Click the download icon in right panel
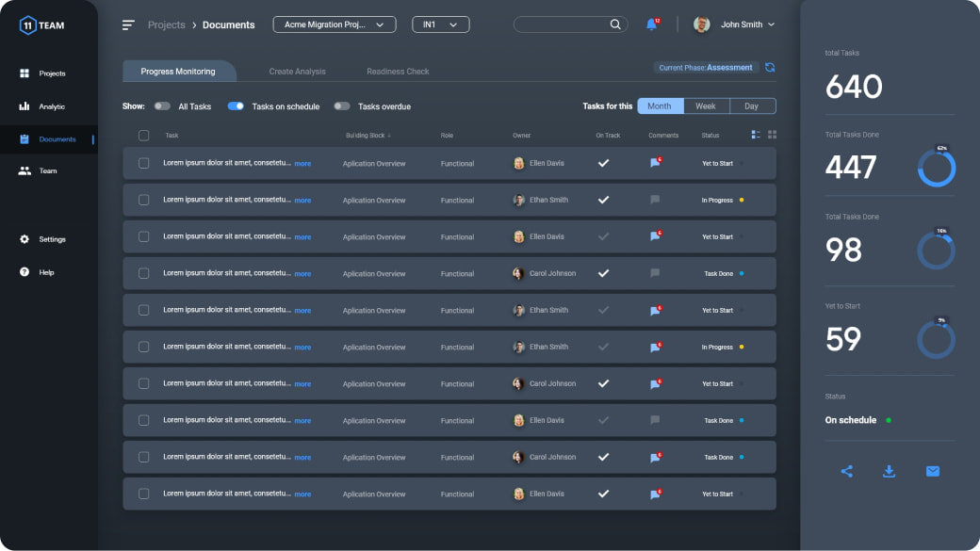The height and width of the screenshot is (551, 980). pos(889,471)
